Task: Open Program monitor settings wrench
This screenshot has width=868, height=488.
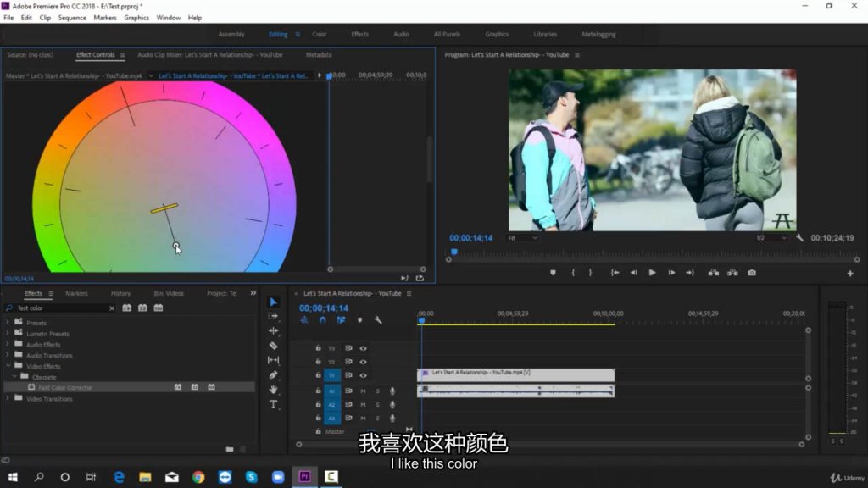Action: (x=800, y=238)
